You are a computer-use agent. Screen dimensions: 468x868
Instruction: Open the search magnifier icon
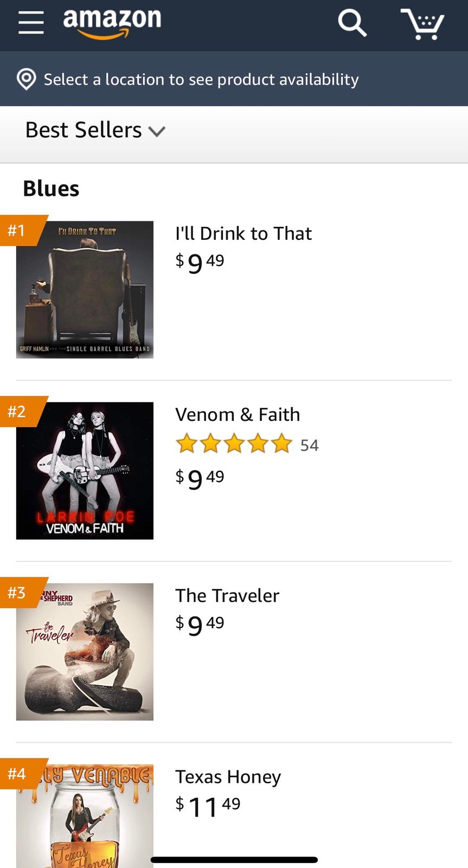(x=352, y=23)
